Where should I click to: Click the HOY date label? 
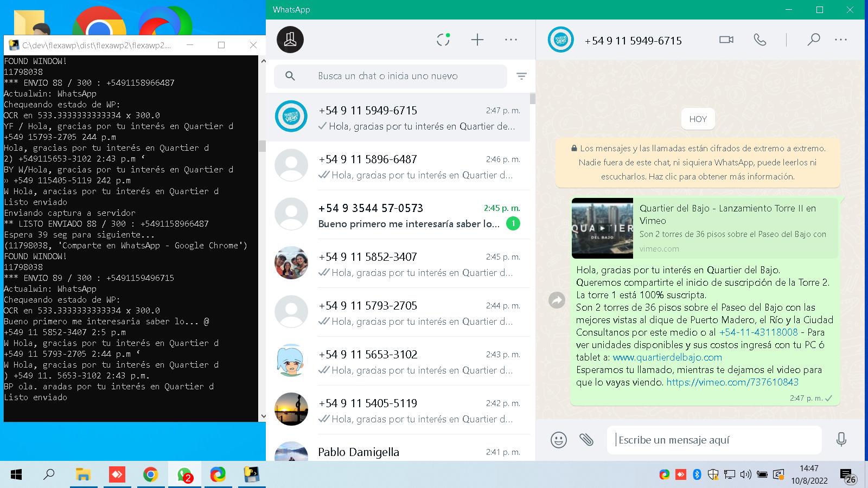coord(698,119)
